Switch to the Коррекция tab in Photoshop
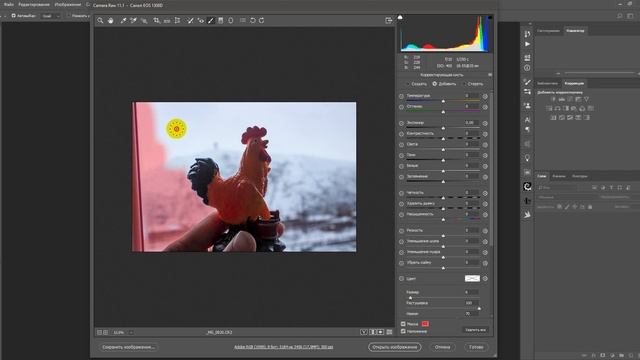Viewport: 640px width, 360px height. pos(574,83)
